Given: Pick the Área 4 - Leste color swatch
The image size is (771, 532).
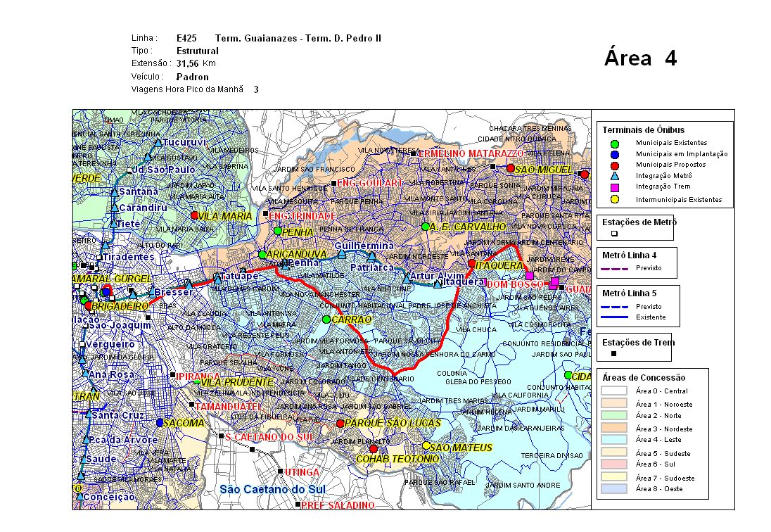Looking at the screenshot, I should [613, 440].
